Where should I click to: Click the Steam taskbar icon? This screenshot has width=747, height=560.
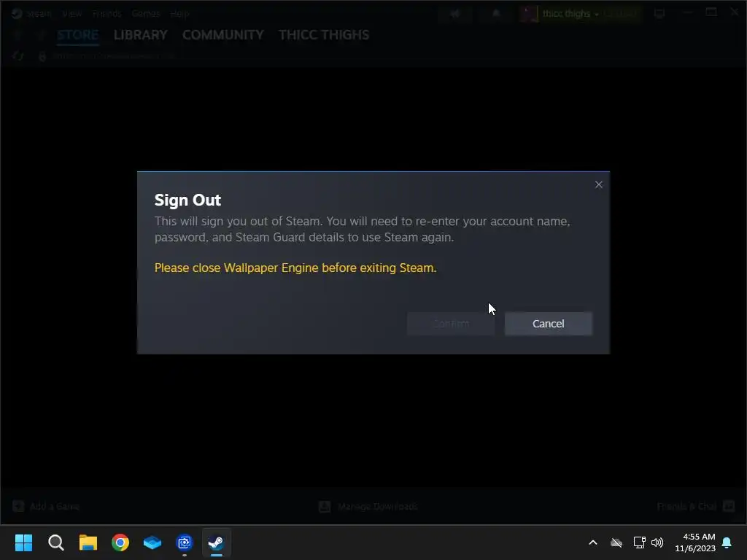[x=216, y=542]
